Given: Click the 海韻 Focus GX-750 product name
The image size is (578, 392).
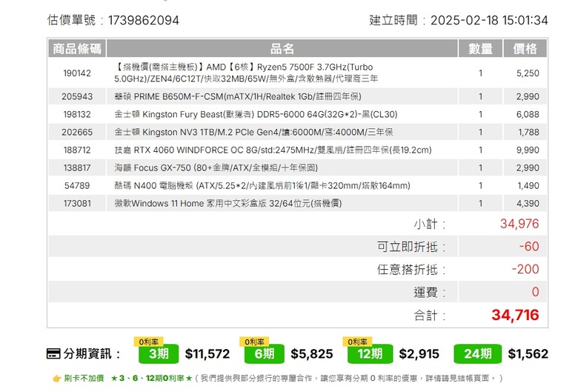Looking at the screenshot, I should pyautogui.click(x=216, y=167).
